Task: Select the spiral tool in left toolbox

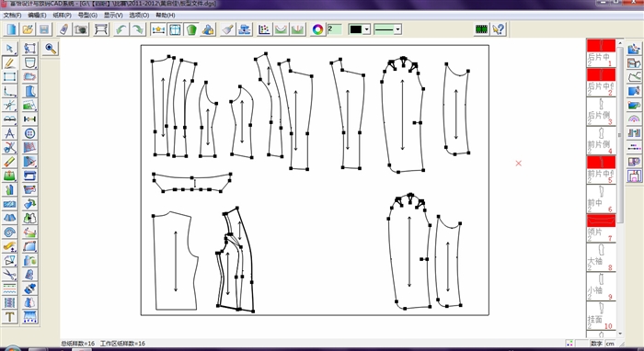Action: click(x=10, y=232)
